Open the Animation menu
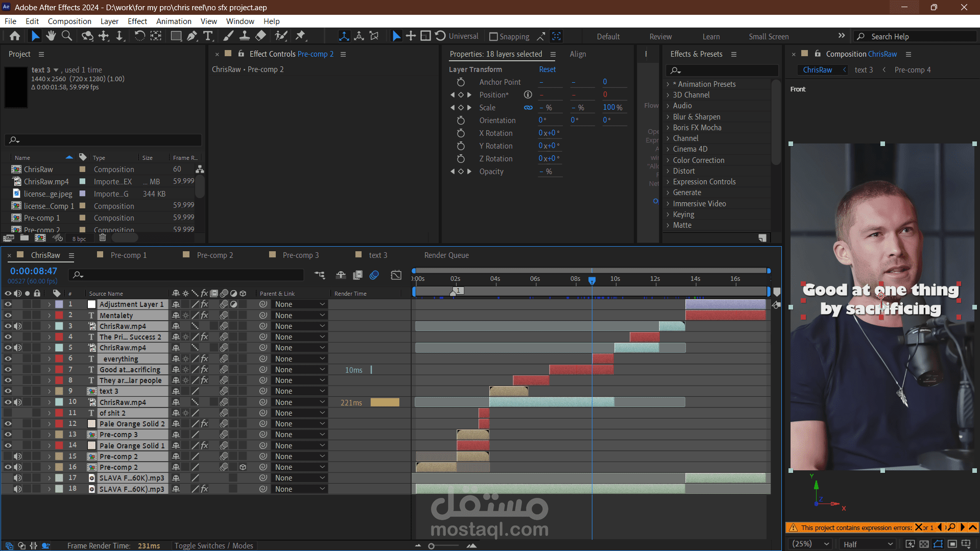The height and width of the screenshot is (551, 980). click(x=174, y=21)
